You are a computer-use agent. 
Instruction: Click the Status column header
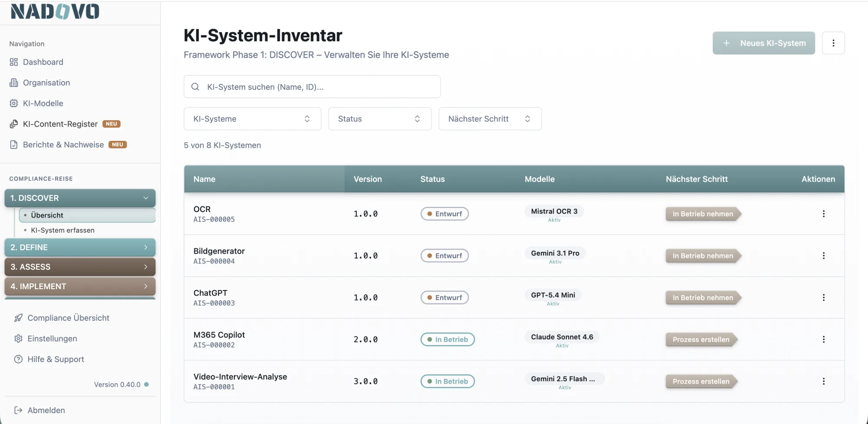click(432, 179)
